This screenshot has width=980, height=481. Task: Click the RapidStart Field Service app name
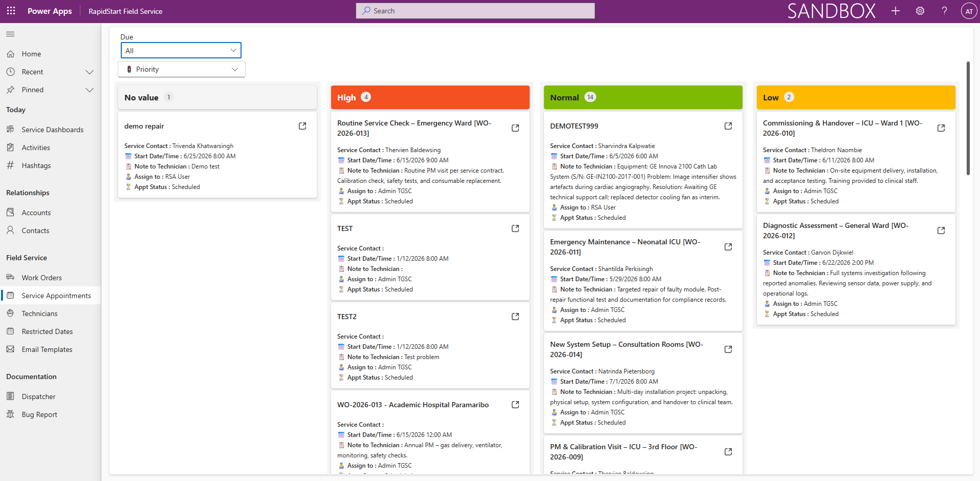point(125,11)
